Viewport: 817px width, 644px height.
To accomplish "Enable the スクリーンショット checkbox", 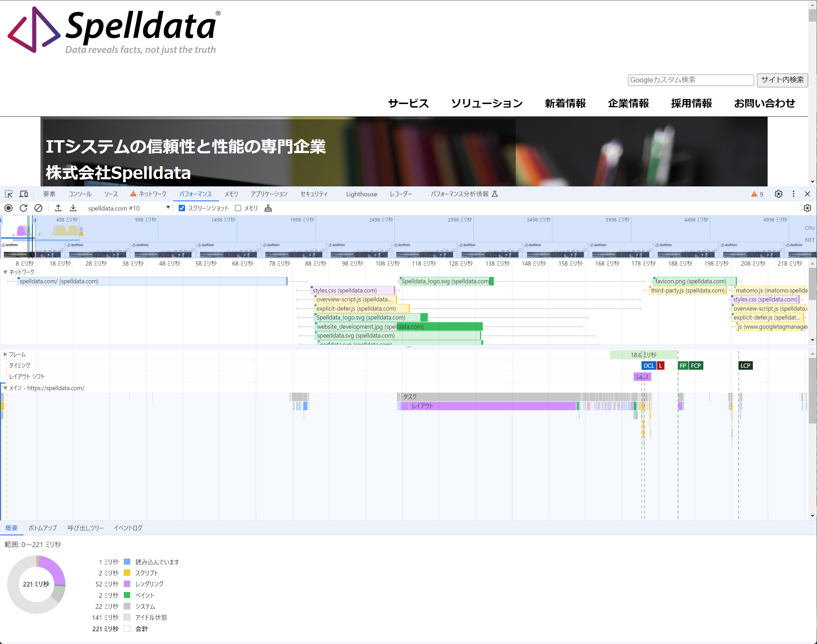I will pyautogui.click(x=182, y=208).
